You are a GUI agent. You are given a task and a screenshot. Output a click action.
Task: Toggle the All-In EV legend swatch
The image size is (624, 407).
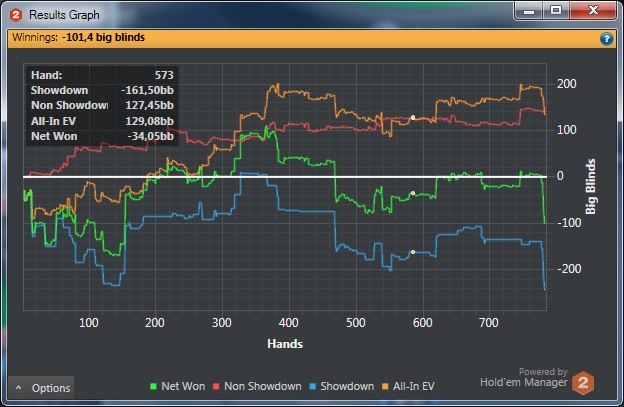[385, 386]
